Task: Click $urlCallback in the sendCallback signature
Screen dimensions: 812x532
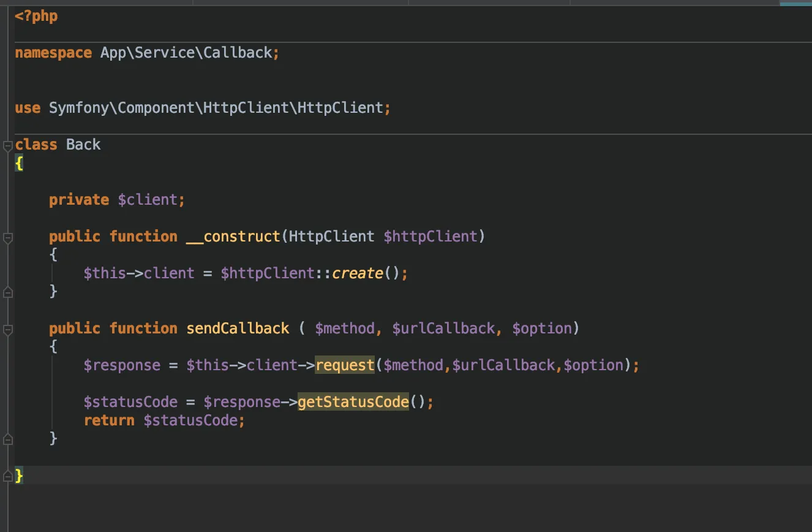Action: (443, 329)
